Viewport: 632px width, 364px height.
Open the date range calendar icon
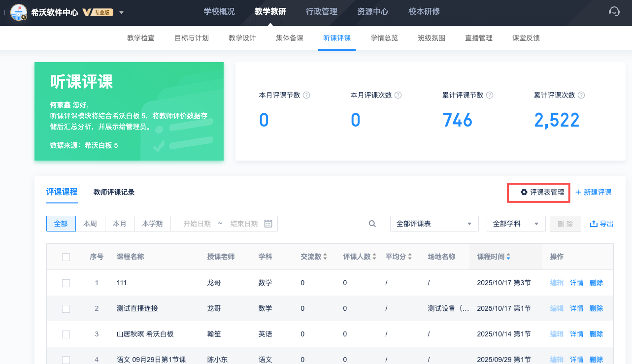click(x=268, y=224)
